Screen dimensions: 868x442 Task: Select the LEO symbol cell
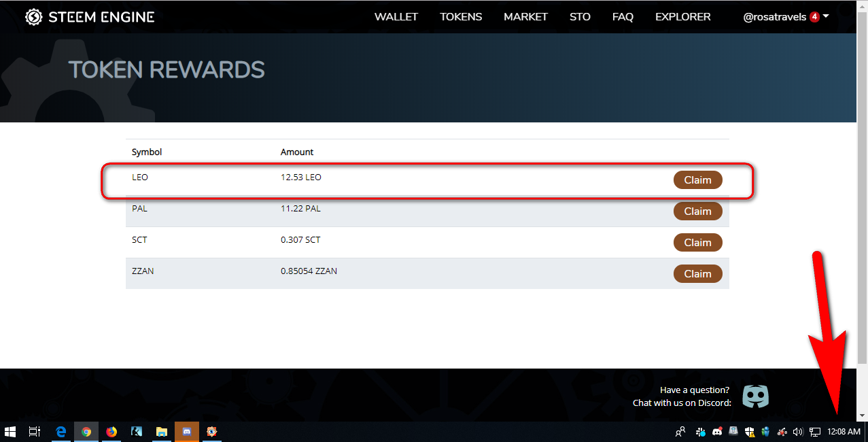[x=139, y=177]
